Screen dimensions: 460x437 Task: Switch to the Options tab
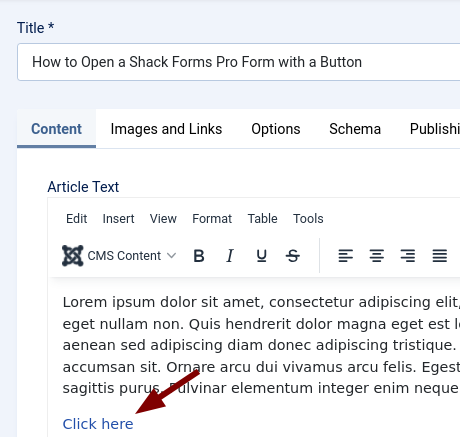(x=276, y=129)
